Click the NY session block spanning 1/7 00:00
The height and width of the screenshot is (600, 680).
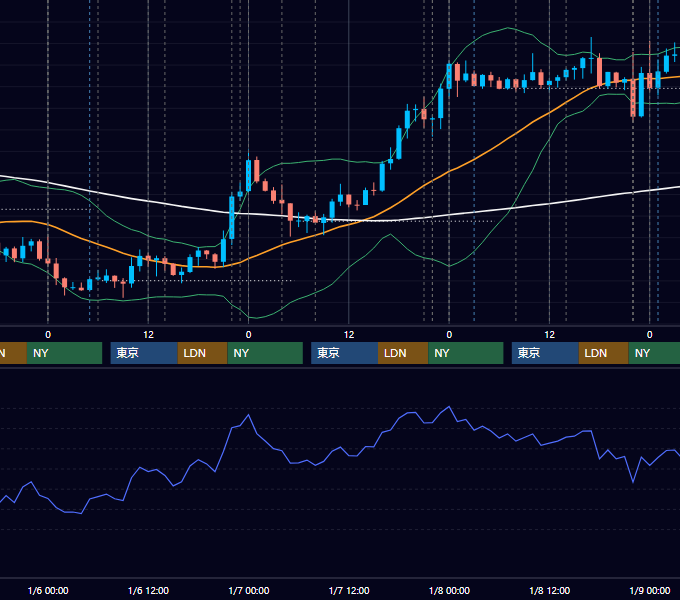coord(265,353)
